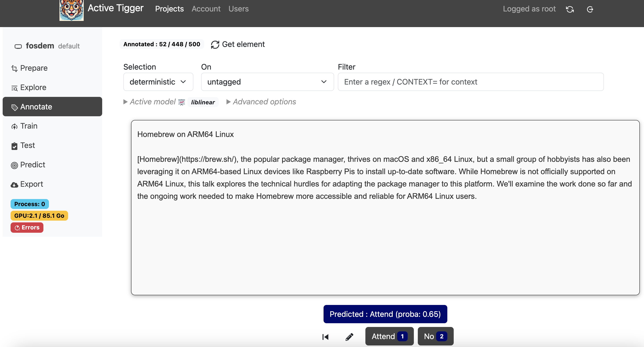
Task: Click the refresh session icon near Logged as root
Action: tap(570, 9)
